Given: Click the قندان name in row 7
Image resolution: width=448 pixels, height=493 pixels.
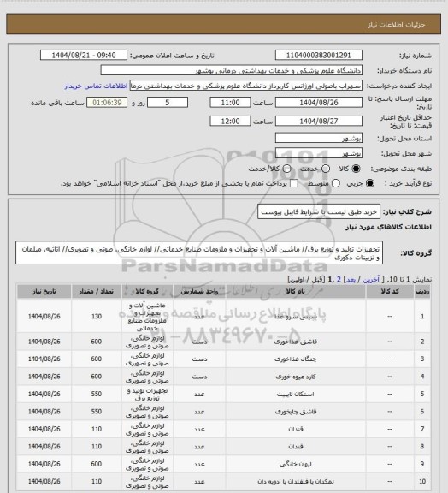Looking at the screenshot, I should coord(295,429).
